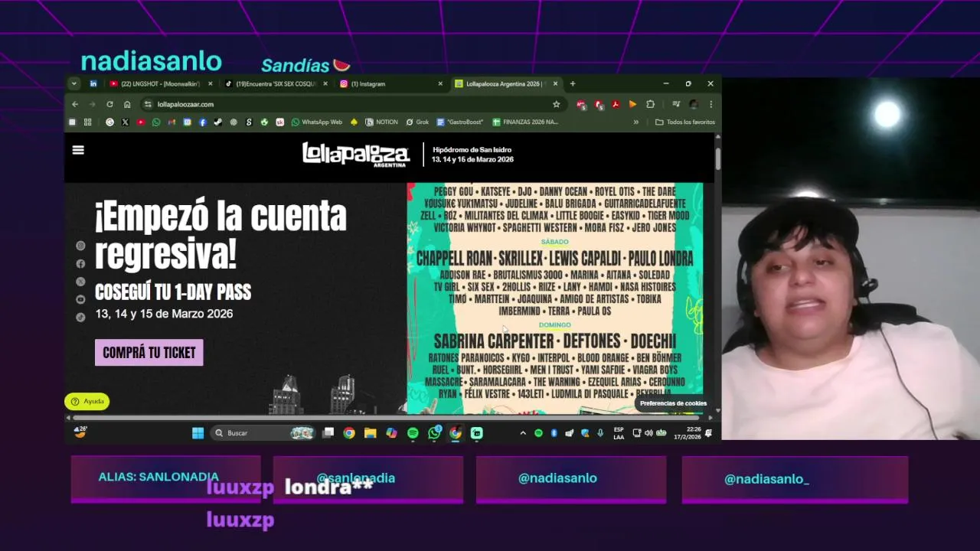The height and width of the screenshot is (551, 980).
Task: Click the taskbar Buscar search box
Action: [x=262, y=433]
